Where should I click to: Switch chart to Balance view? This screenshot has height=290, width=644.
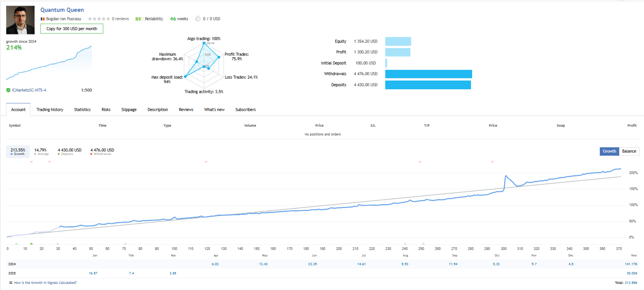coord(629,151)
